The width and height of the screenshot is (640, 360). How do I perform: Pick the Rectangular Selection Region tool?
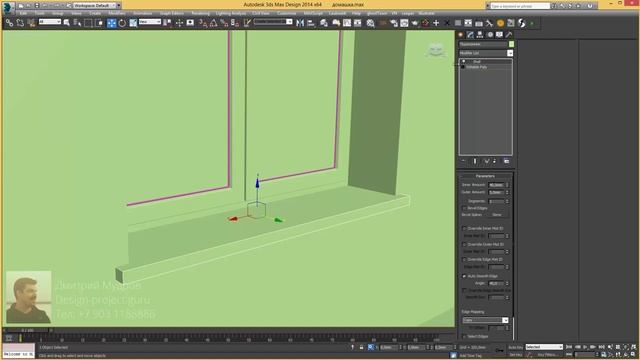coord(88,23)
